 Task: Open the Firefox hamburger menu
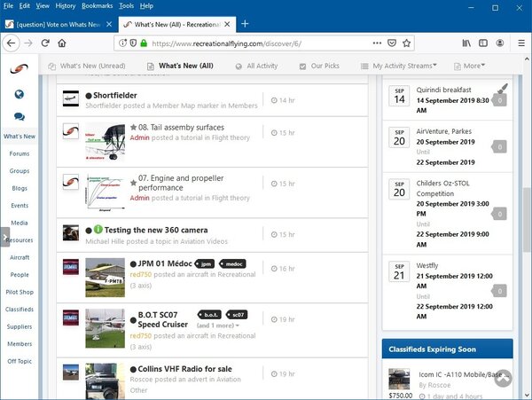pyautogui.click(x=519, y=43)
